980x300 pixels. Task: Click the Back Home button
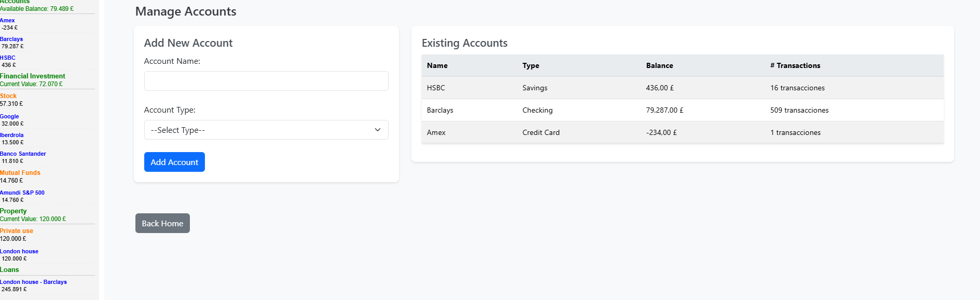point(162,223)
